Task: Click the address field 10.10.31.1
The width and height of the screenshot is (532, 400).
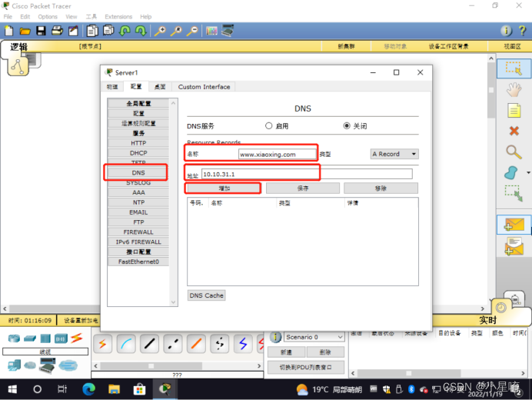Action: tap(307, 174)
